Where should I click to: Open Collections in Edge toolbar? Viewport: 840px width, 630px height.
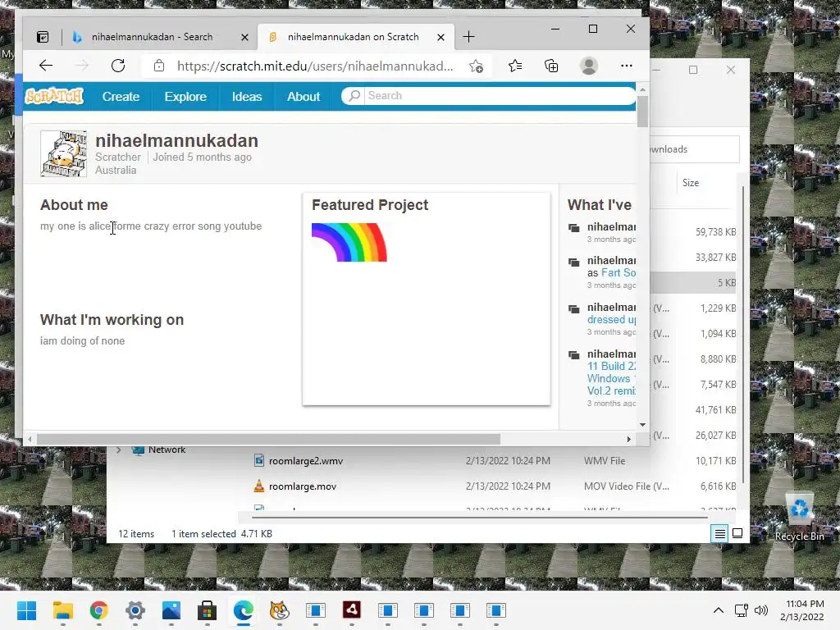551,66
